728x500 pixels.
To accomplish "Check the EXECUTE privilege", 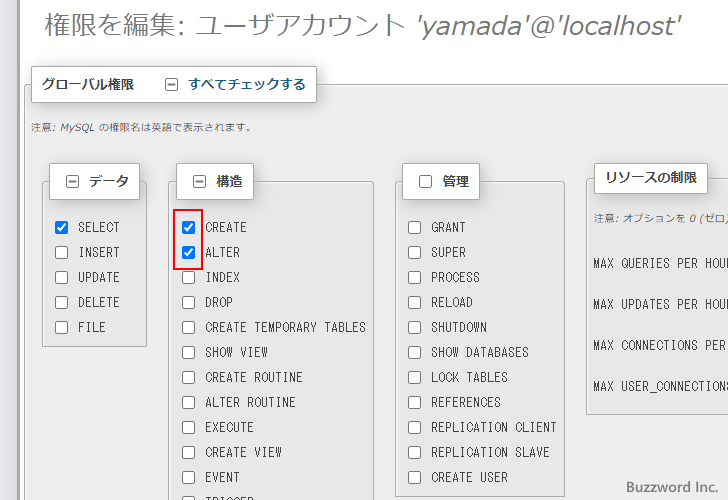I will click(x=188, y=428).
